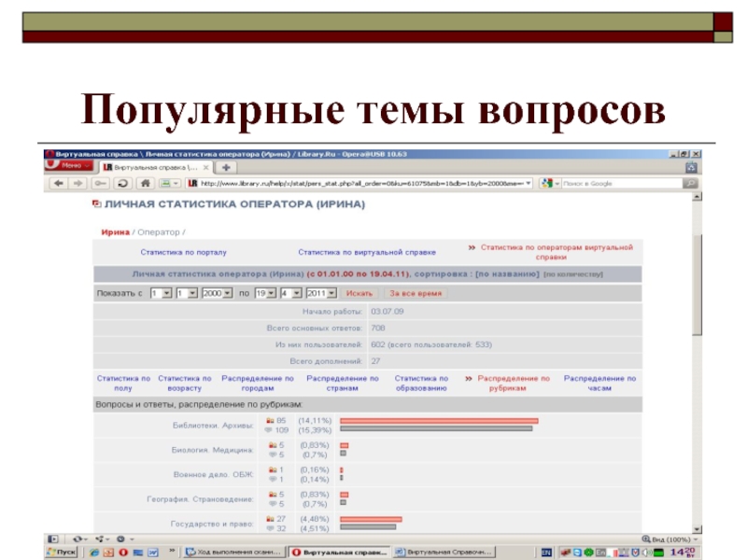Click the EN language indicator
Screen dimensions: 747x560
click(x=546, y=553)
